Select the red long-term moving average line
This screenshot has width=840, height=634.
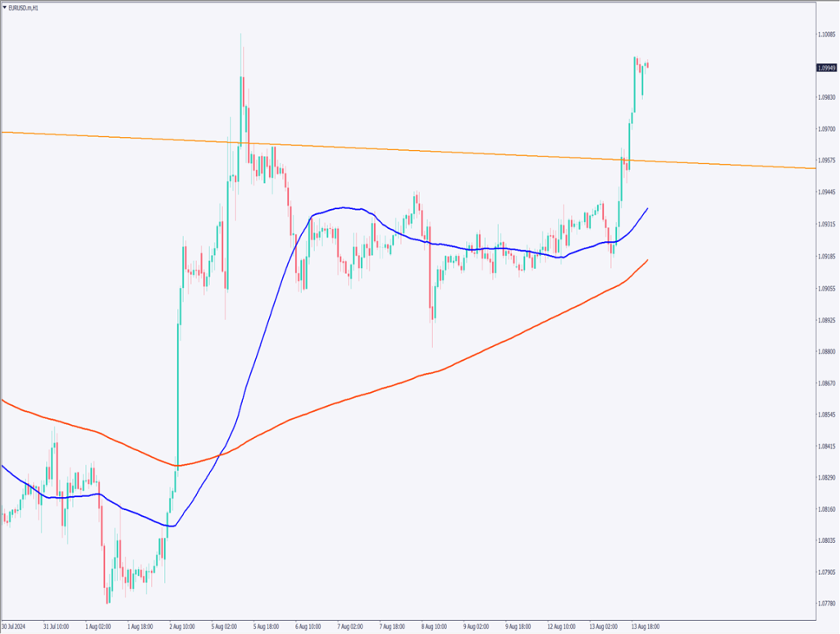click(410, 381)
